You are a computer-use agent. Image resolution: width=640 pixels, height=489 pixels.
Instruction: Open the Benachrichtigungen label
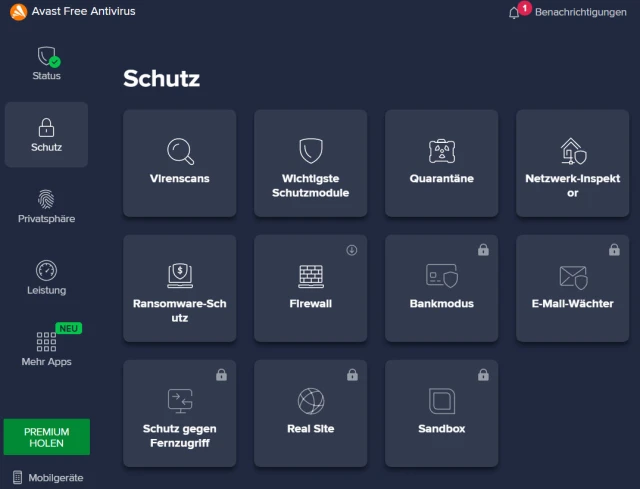(580, 12)
